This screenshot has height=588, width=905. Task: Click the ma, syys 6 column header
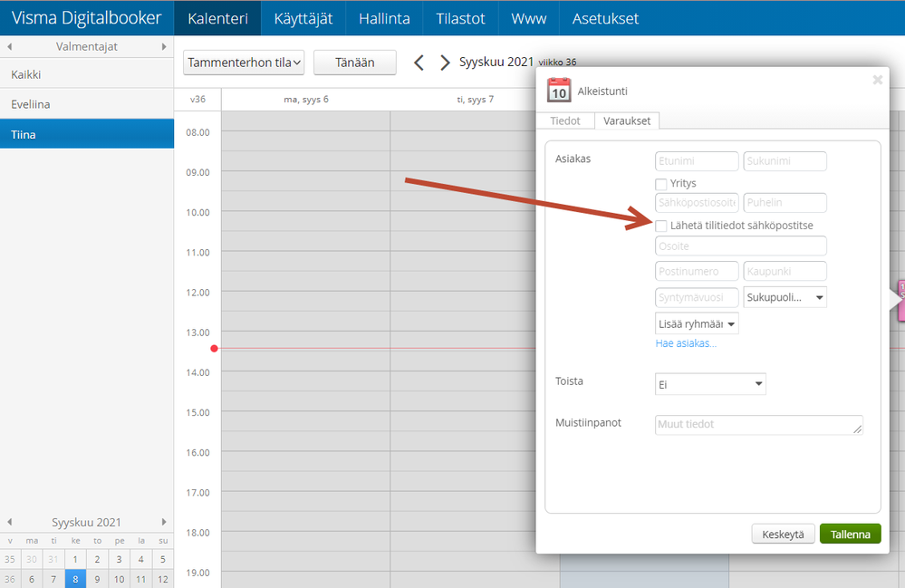[306, 100]
